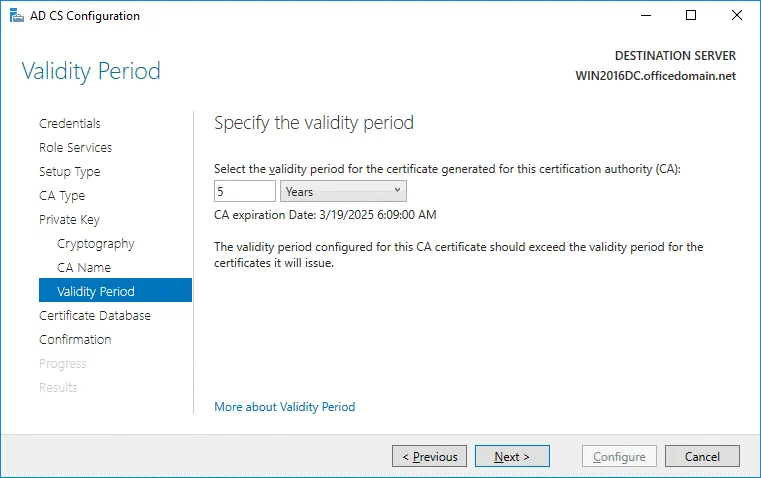Close the AD CS Configuration window

[737, 15]
